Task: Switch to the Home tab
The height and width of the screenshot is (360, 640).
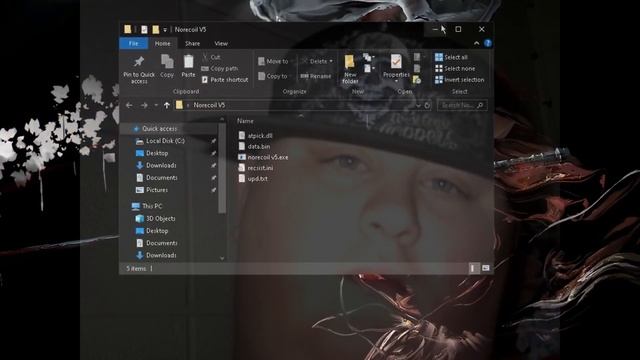Action: [162, 43]
